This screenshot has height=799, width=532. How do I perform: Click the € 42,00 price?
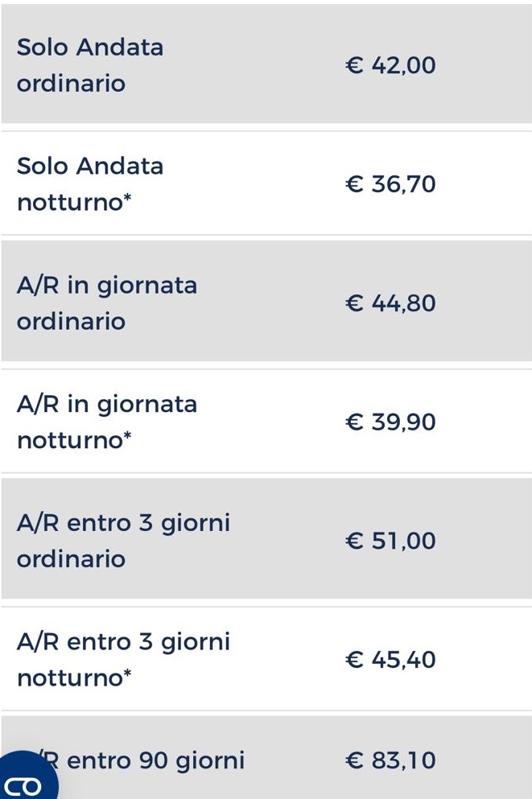(390, 65)
